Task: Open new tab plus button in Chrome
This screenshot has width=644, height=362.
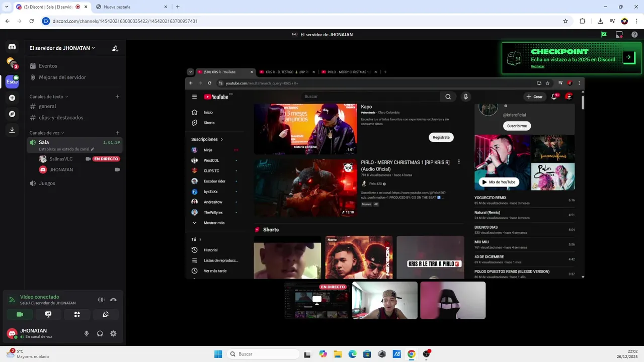Action: click(178, 7)
